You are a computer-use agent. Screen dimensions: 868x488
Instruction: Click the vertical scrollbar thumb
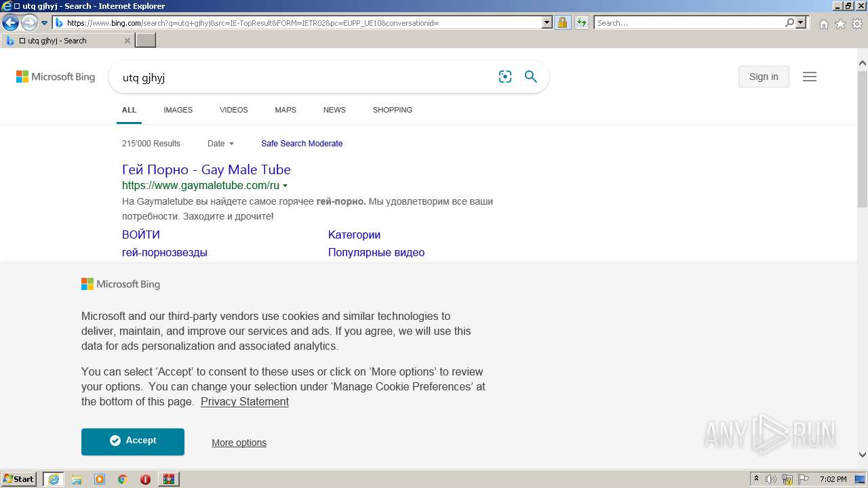863,139
